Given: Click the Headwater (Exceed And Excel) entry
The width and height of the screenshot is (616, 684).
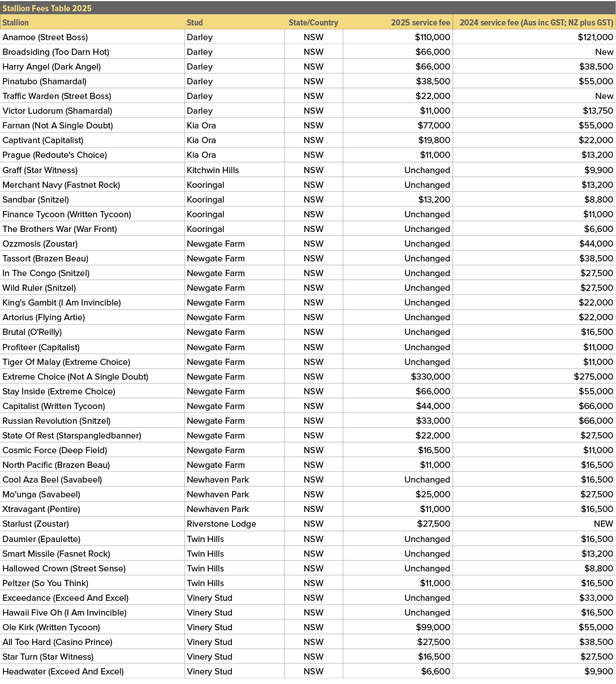Looking at the screenshot, I should click(63, 672).
